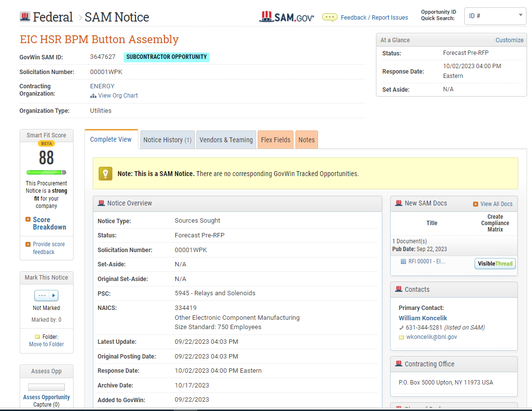532x411 pixels.
Task: Click the folder icon in Mark This Notice
Action: [37, 337]
